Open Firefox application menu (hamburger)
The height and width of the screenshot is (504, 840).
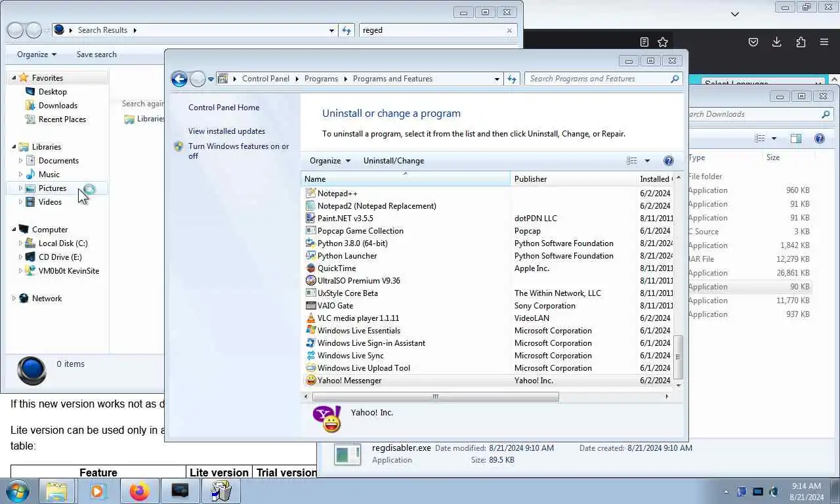[x=824, y=42]
